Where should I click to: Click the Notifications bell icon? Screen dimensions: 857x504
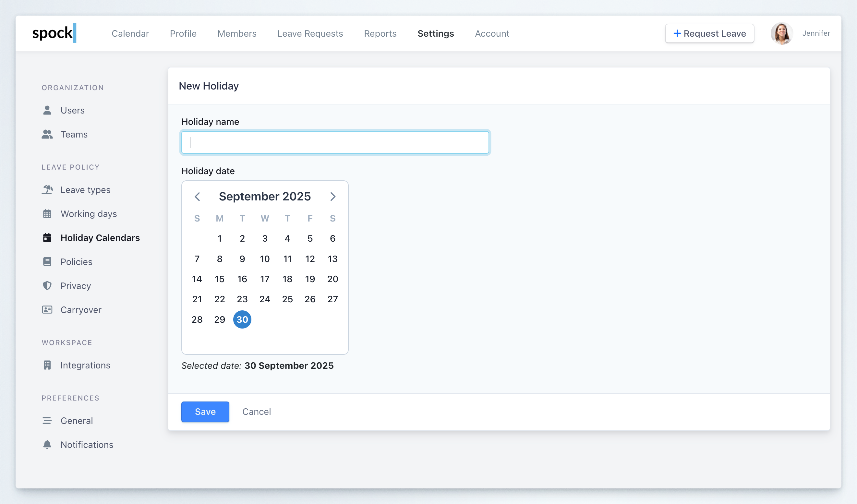coord(47,444)
